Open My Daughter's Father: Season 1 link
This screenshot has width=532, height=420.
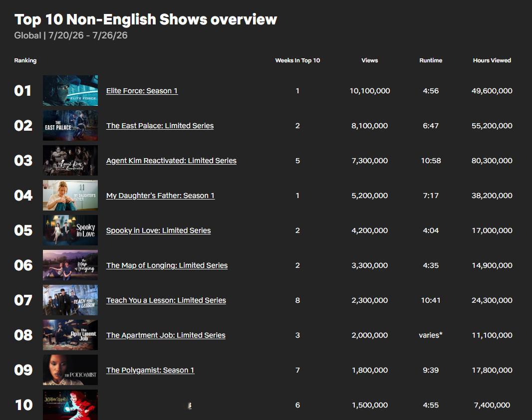pos(160,196)
